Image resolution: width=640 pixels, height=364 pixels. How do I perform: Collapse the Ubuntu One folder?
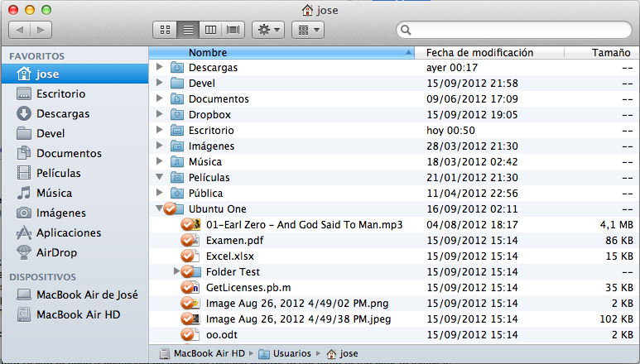[159, 208]
